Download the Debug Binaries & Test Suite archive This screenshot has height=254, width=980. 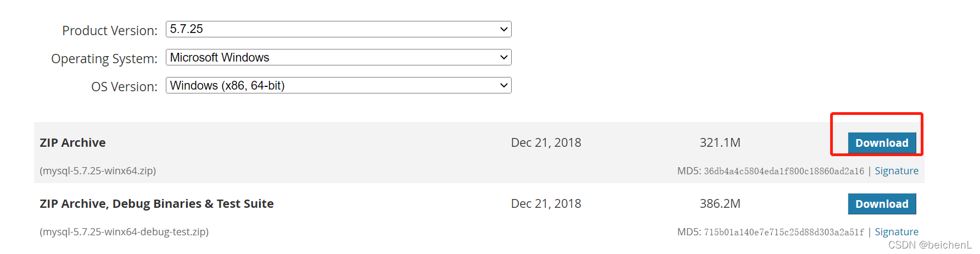[882, 204]
